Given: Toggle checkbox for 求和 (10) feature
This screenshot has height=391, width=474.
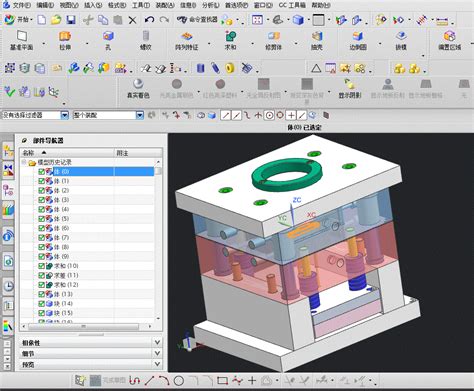Looking at the screenshot, I should point(41,266).
